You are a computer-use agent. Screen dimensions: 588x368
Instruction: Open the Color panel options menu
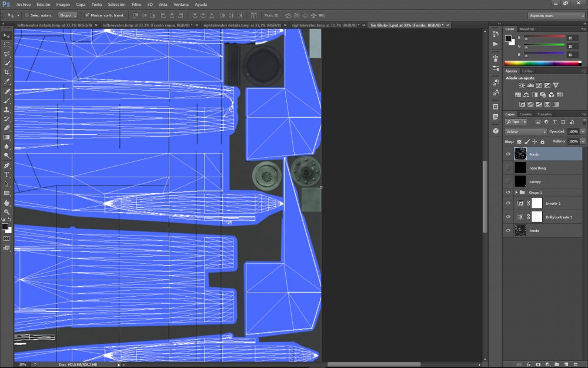[x=583, y=29]
